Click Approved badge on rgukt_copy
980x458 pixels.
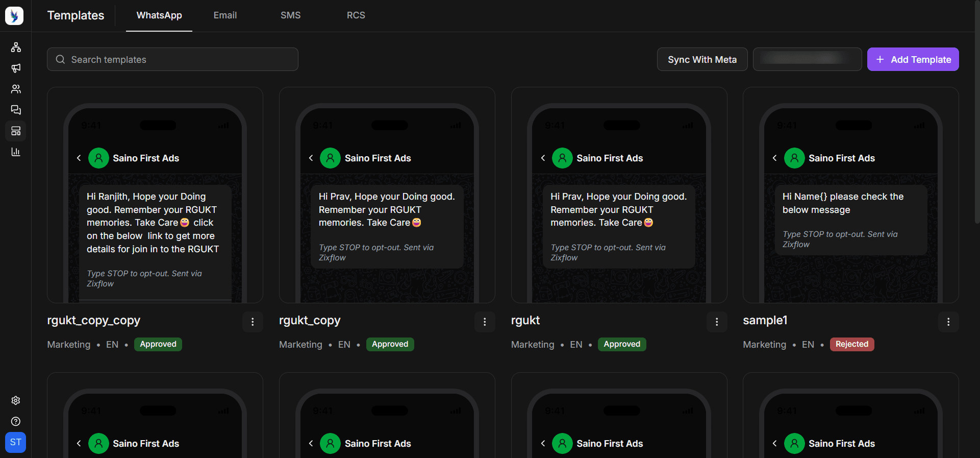click(390, 344)
